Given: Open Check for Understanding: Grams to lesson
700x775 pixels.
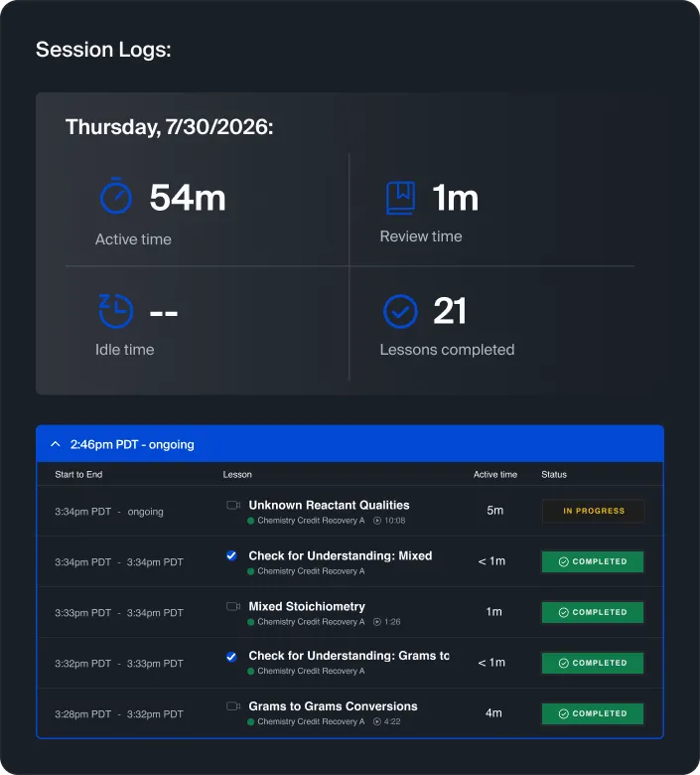Looking at the screenshot, I should [349, 656].
